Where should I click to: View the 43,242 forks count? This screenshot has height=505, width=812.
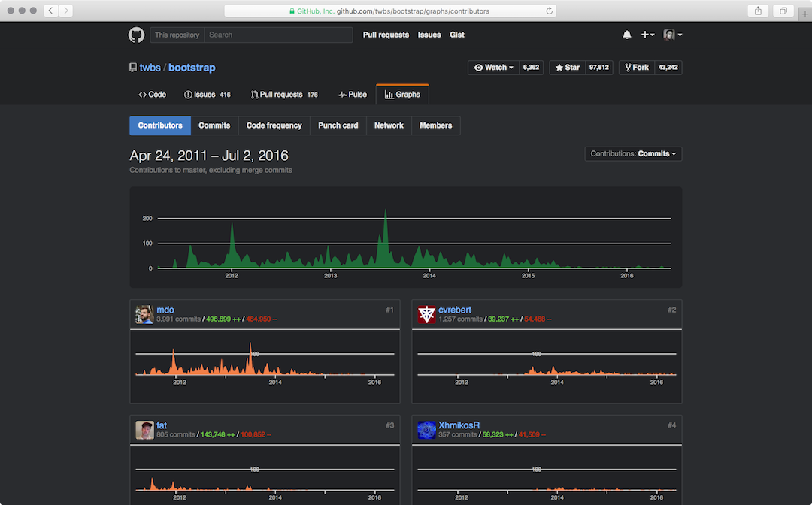tap(668, 68)
